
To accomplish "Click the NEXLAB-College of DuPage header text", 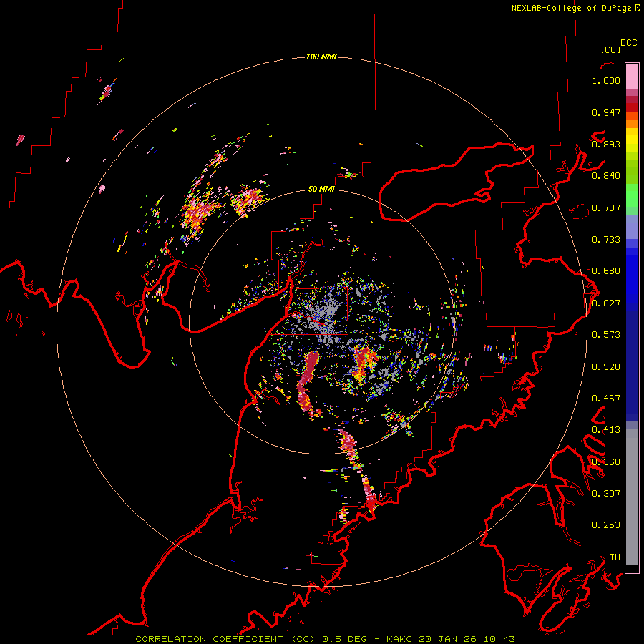I will (x=572, y=8).
